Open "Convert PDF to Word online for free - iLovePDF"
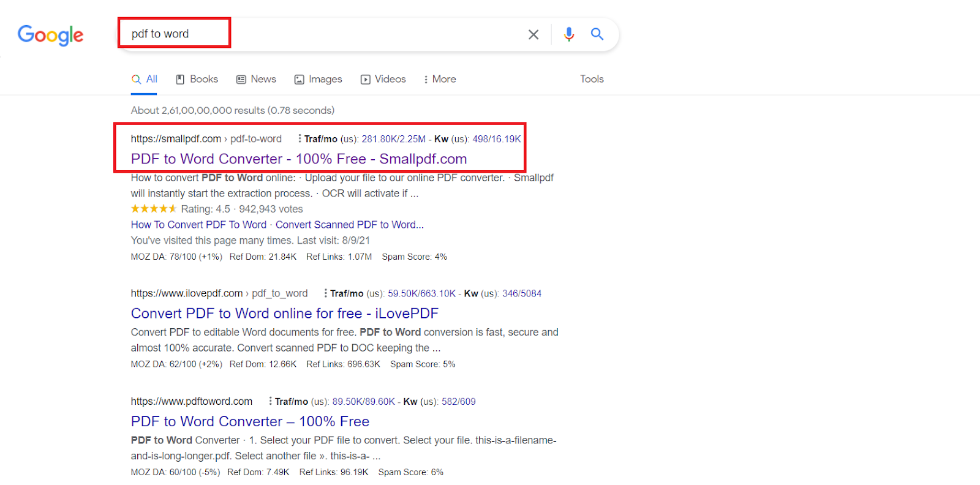 285,314
